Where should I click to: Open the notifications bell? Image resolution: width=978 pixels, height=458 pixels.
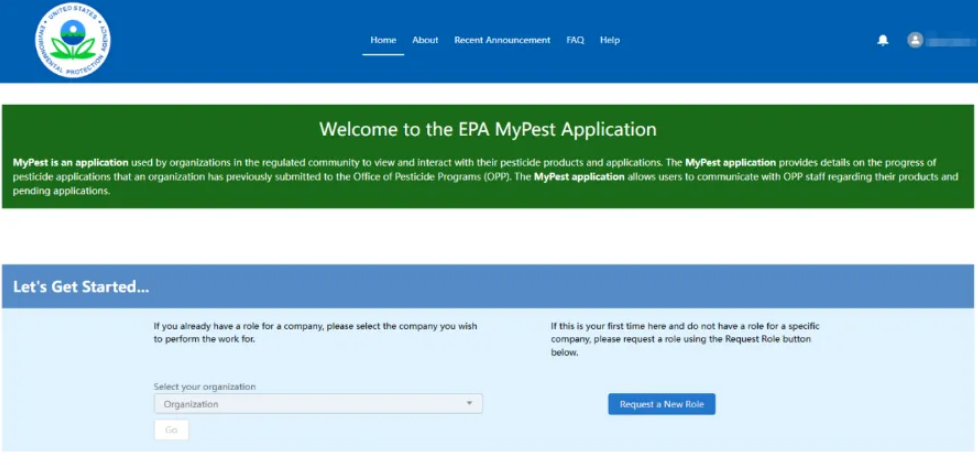tap(883, 40)
